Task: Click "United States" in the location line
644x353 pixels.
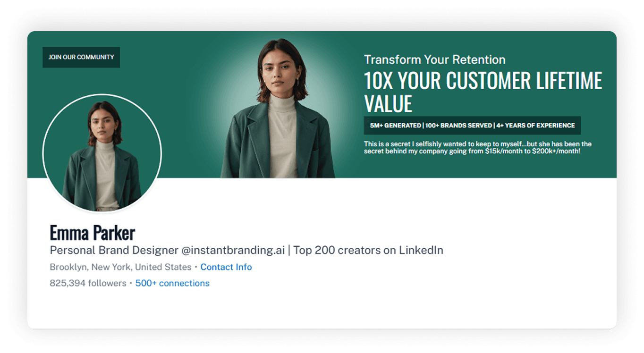Action: 163,267
